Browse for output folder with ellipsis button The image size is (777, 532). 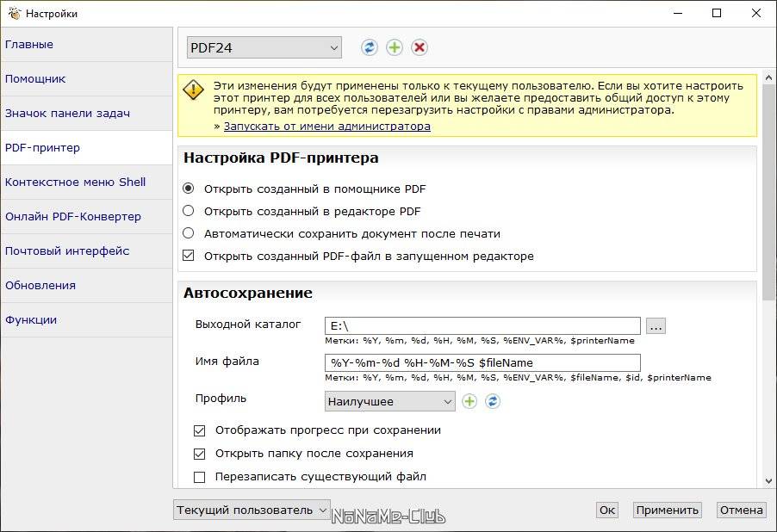pyautogui.click(x=656, y=326)
